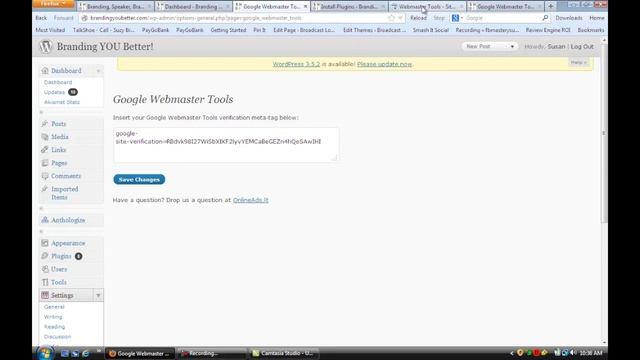This screenshot has width=640, height=360.
Task: Open the Most Visited bookmark
Action: (50, 30)
